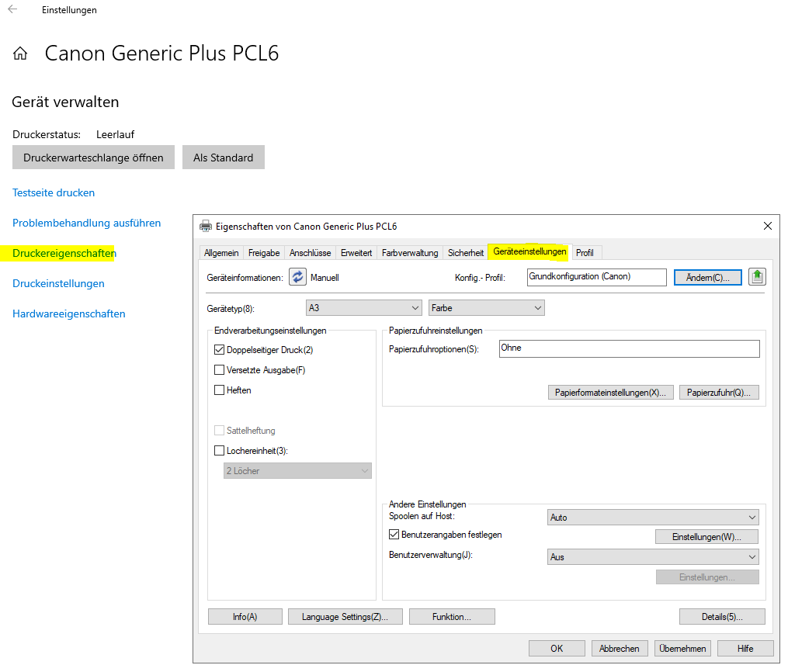Screen dimensions: 788x672
Task: Open the Spoolen auf Host dropdown
Action: coord(653,518)
